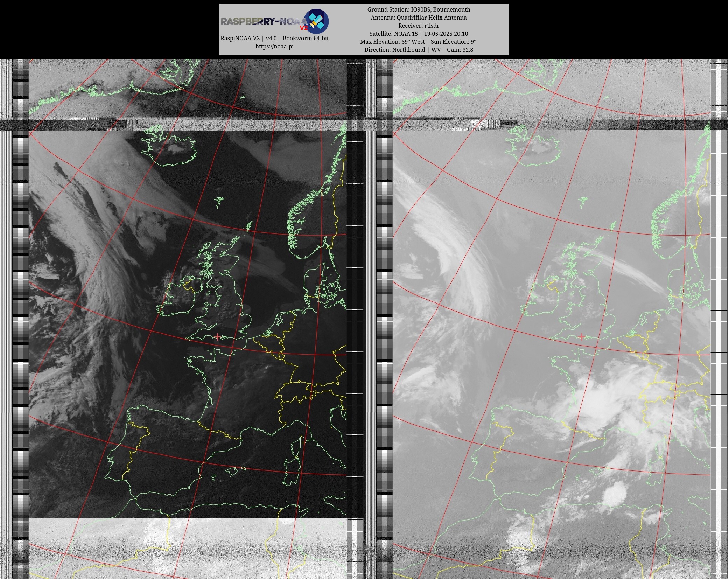Viewport: 728px width, 579px height.
Task: Open the https://noaa-pi link
Action: (274, 46)
